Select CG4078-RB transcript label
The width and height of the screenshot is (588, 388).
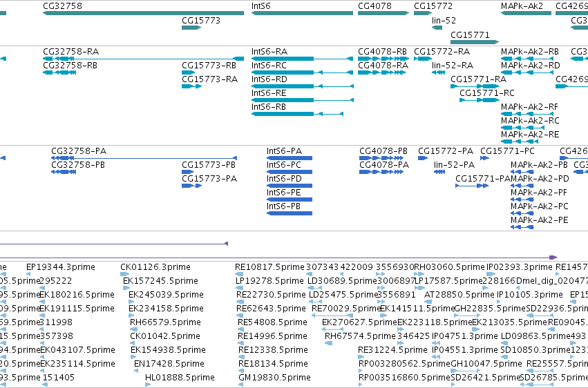[x=383, y=52]
